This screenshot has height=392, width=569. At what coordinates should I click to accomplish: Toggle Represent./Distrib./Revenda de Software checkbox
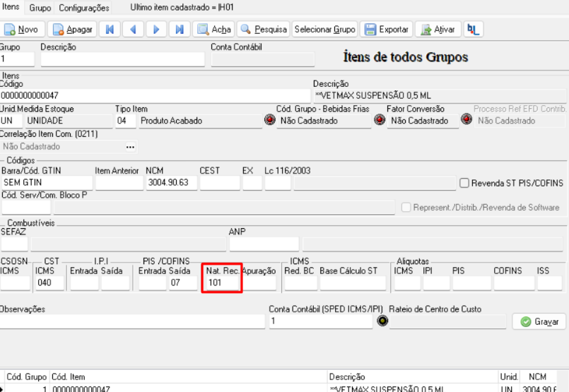406,208
